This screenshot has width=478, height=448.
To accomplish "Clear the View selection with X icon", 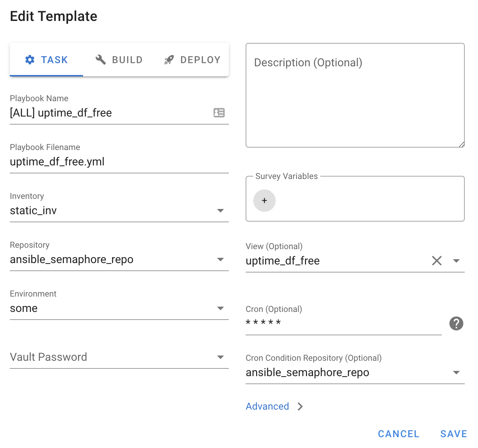I will (x=437, y=261).
